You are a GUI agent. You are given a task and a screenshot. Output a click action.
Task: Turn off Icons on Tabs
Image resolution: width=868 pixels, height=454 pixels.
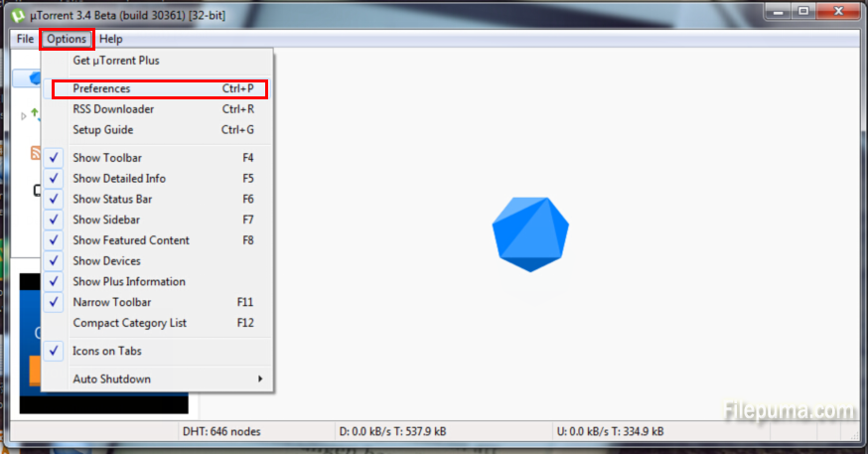(x=107, y=351)
